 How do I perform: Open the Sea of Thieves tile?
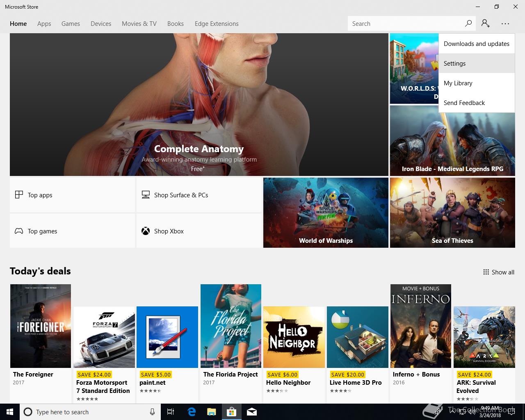[452, 212]
